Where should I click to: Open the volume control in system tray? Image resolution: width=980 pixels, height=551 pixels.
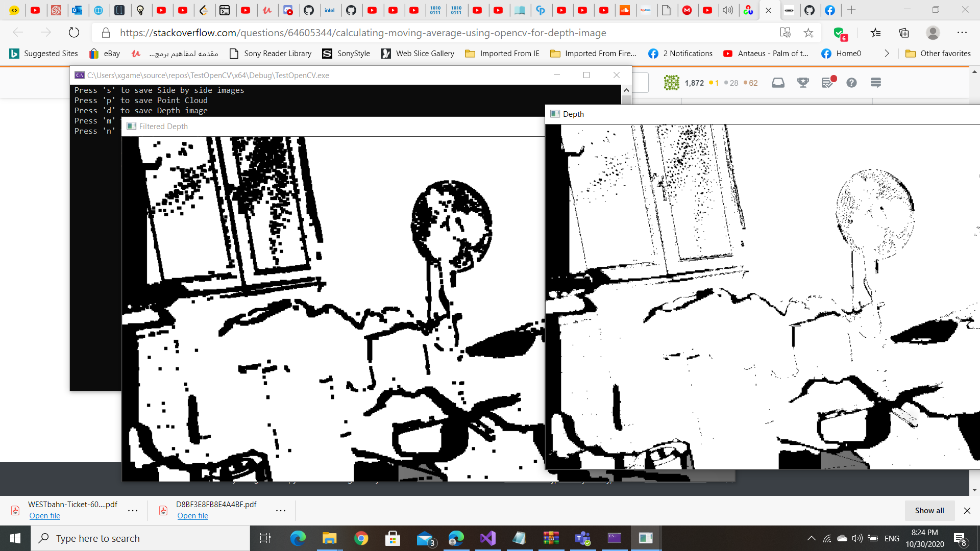pos(857,538)
